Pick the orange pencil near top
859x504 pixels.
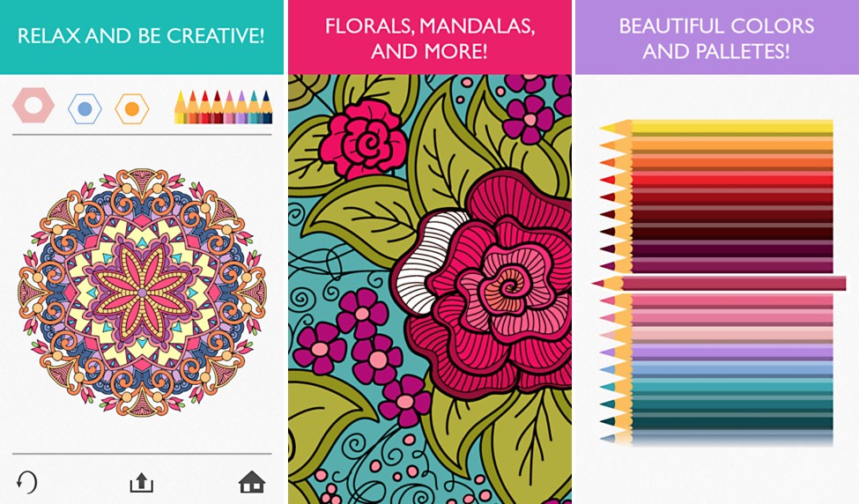point(716,145)
